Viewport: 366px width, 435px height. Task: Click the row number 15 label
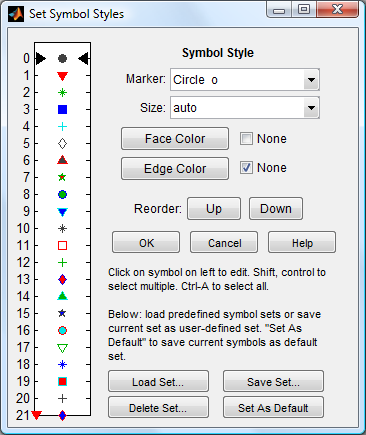[23, 313]
